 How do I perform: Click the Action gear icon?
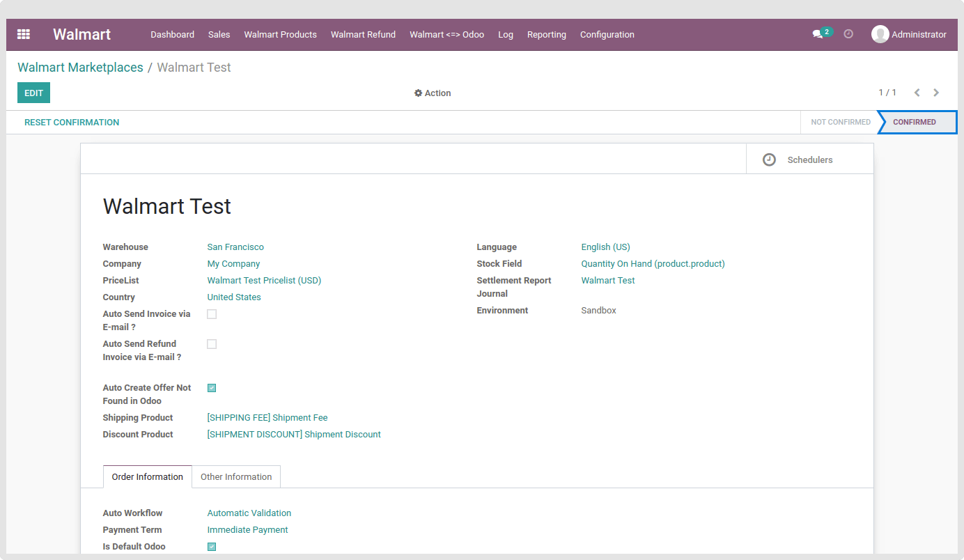pos(418,93)
